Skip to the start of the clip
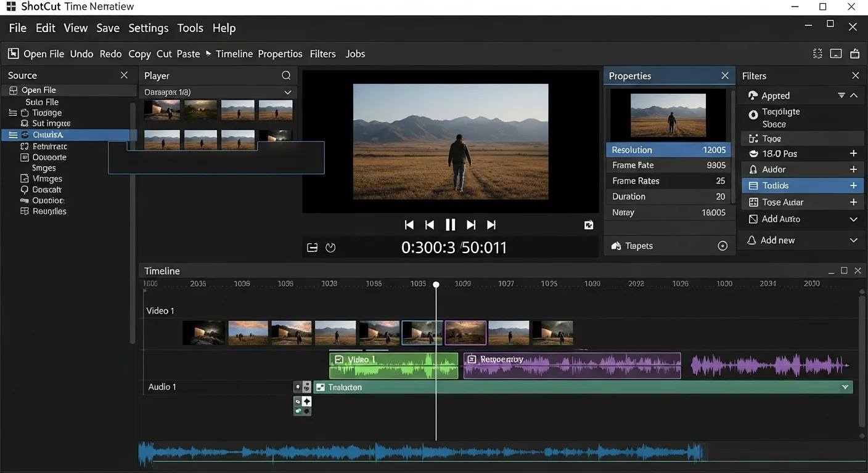This screenshot has height=473, width=868. coord(409,225)
